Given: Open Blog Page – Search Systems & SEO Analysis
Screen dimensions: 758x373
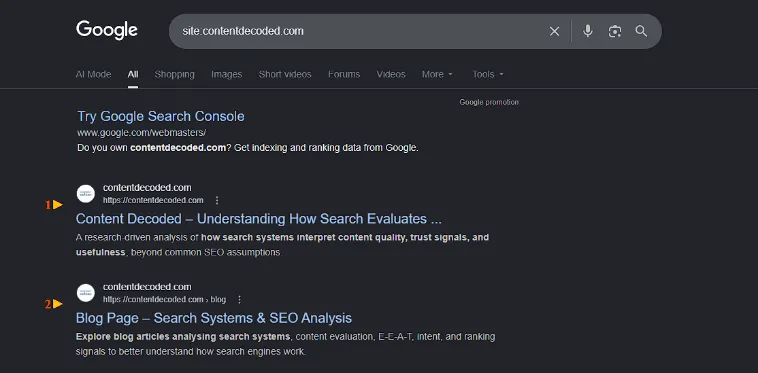Looking at the screenshot, I should click(214, 318).
